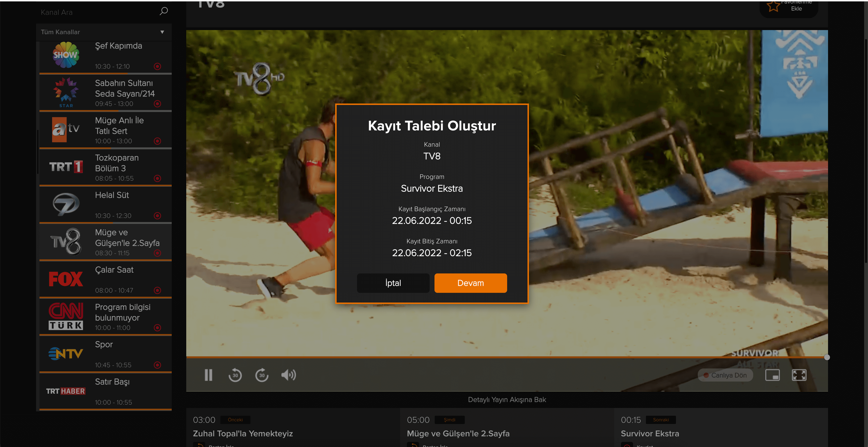Select Satır Başı program title
Screen dimensions: 868x447
112,382
